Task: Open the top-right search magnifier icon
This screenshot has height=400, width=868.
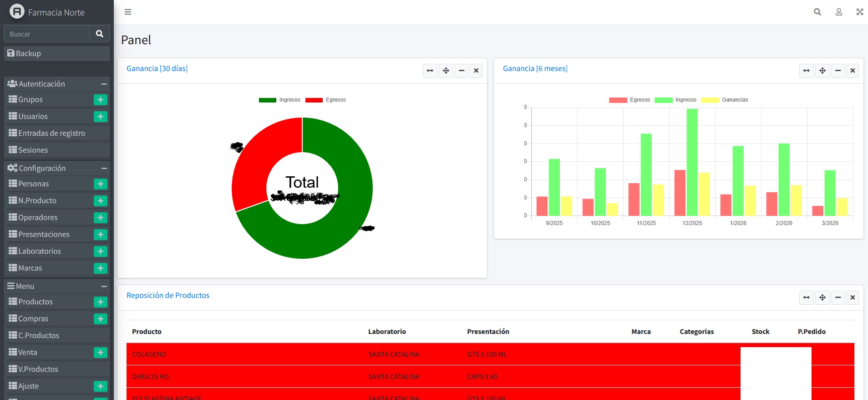Action: click(x=817, y=12)
